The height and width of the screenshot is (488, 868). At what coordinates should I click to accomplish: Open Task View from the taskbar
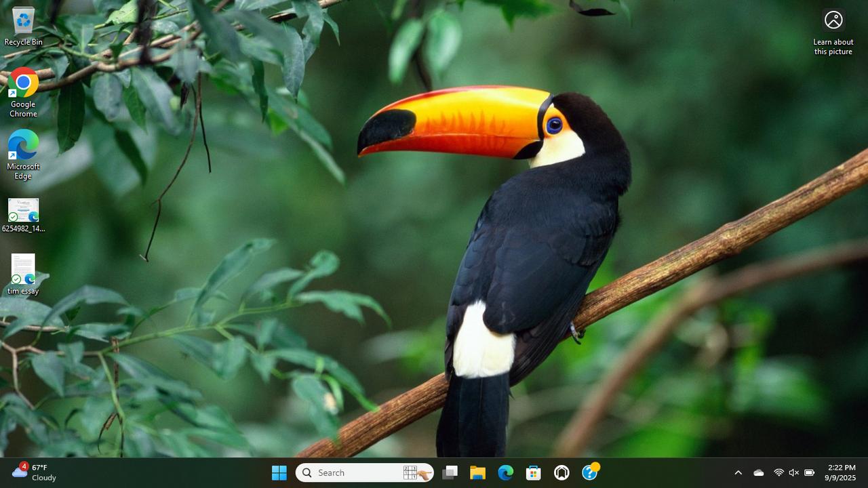(x=450, y=472)
